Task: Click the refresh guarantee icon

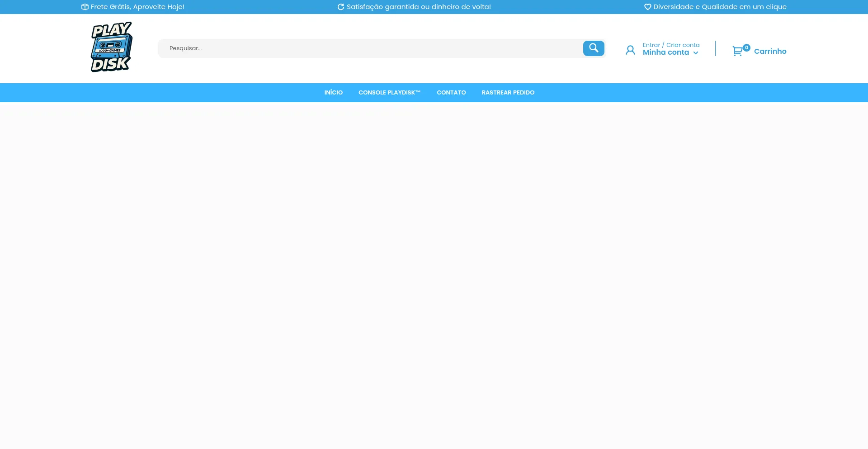Action: coord(341,7)
